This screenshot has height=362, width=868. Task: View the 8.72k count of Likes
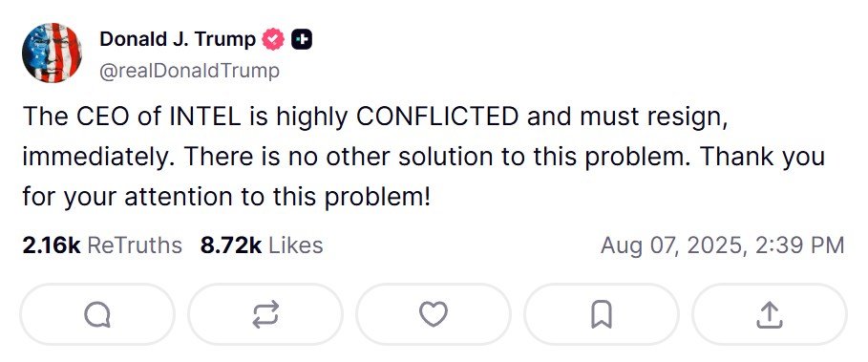(x=231, y=245)
